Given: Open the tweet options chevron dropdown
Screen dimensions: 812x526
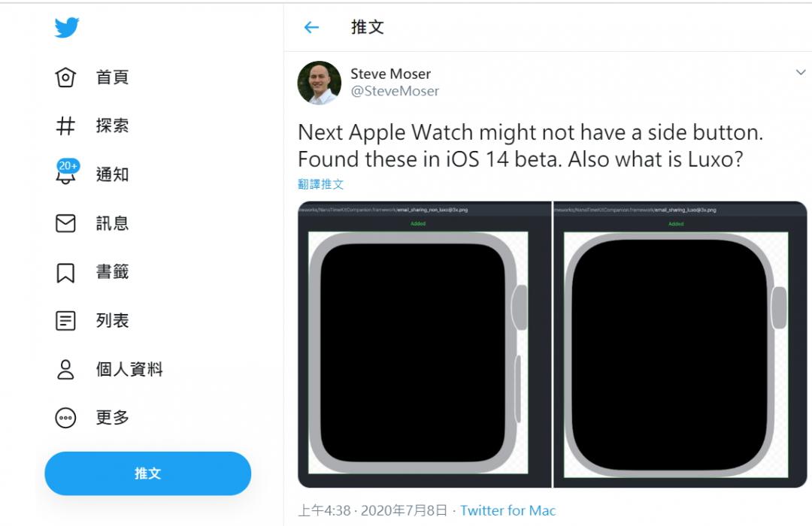Looking at the screenshot, I should click(x=801, y=73).
